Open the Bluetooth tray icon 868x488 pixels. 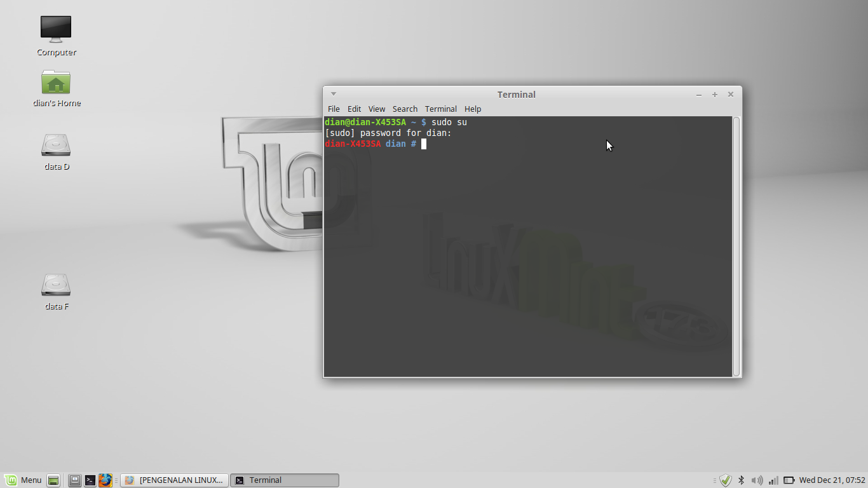pos(741,480)
